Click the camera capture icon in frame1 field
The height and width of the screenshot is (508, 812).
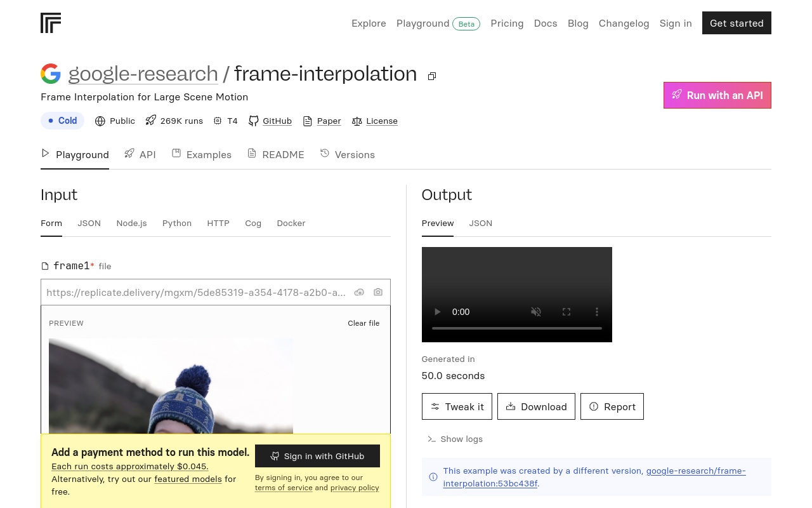(x=378, y=292)
